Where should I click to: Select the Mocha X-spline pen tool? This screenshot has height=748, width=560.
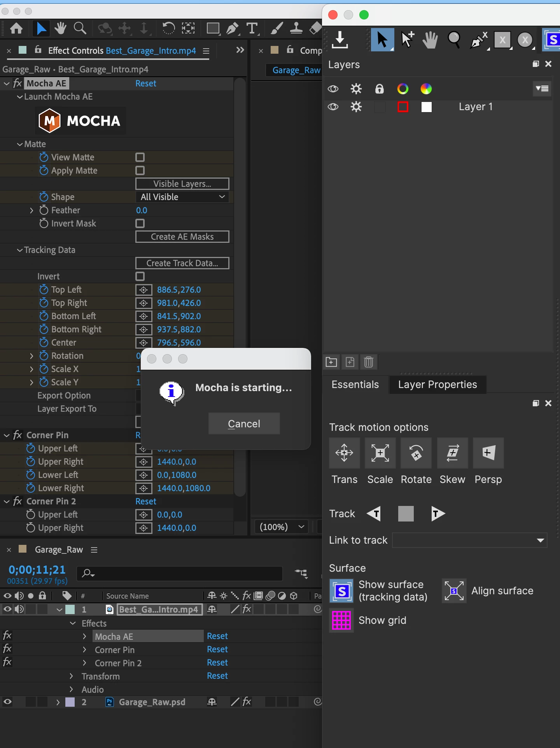point(479,40)
